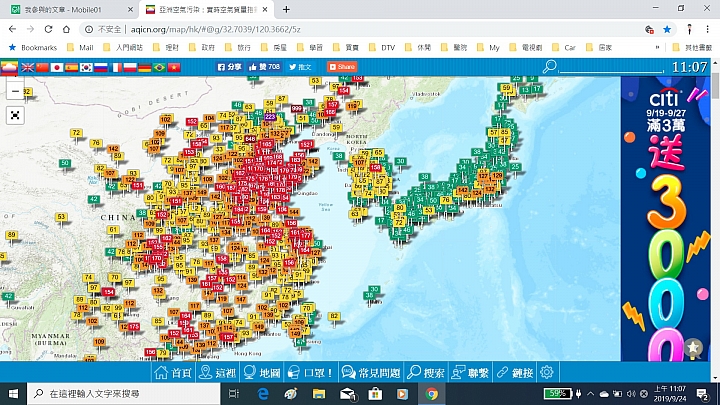Click the Twitter 推文 tweet button

point(299,67)
